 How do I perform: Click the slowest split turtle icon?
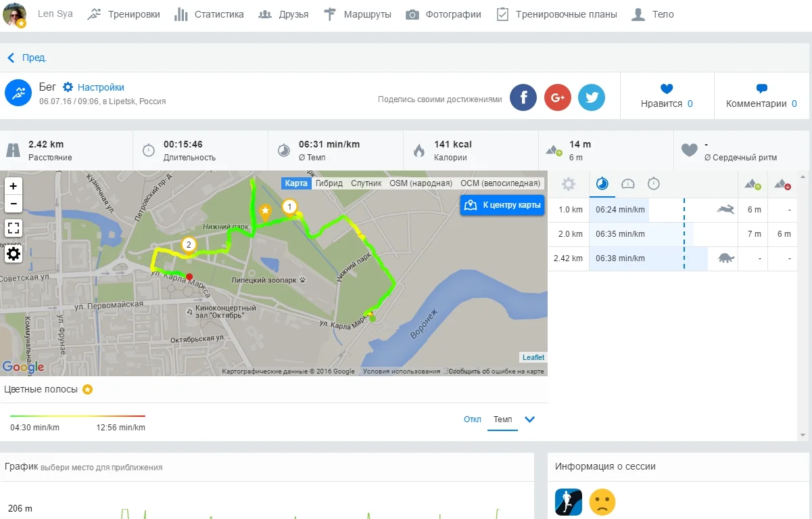pyautogui.click(x=726, y=258)
